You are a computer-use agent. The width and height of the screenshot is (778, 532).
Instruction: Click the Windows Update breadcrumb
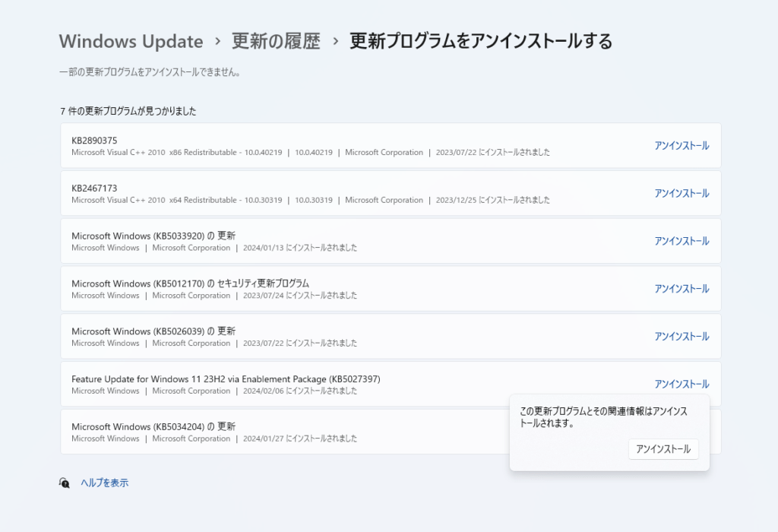pyautogui.click(x=131, y=41)
